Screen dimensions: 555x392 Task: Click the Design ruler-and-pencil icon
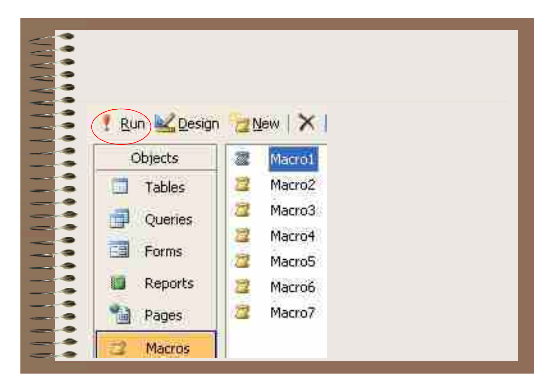pos(164,123)
